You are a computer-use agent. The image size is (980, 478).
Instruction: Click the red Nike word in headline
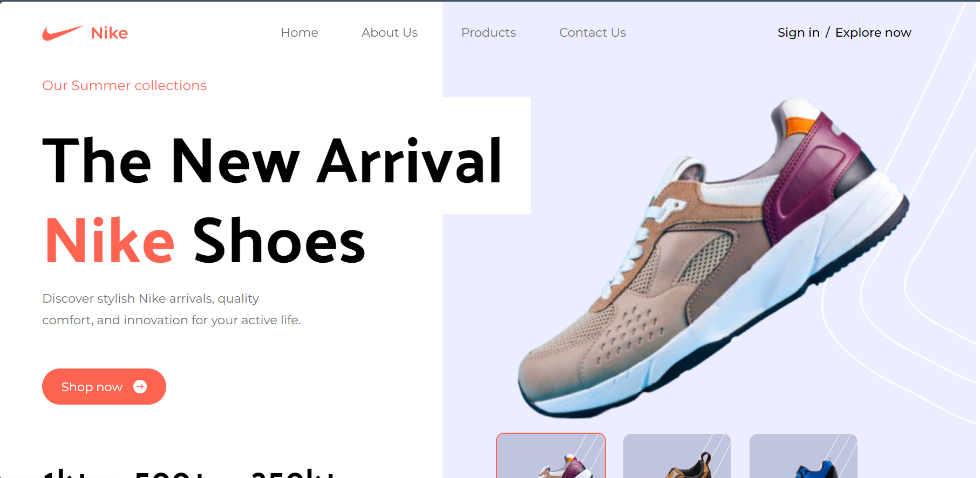[x=110, y=241]
